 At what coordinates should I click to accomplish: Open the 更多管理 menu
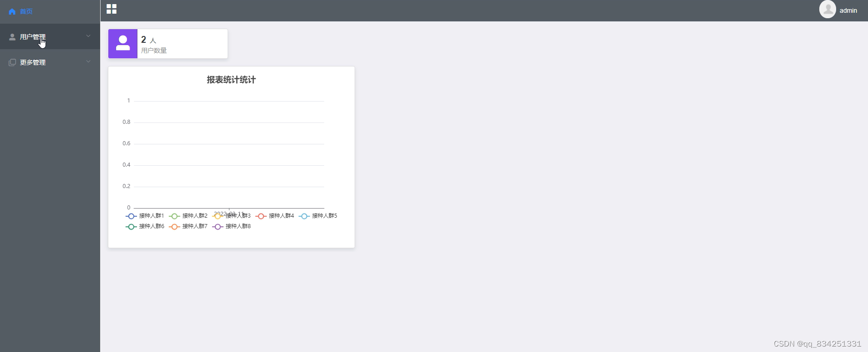[x=50, y=62]
